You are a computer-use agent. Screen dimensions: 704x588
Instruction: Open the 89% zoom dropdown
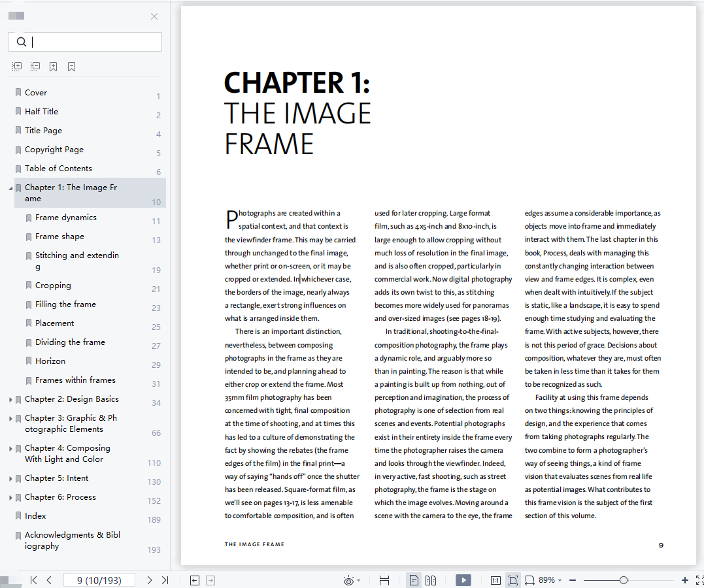point(550,580)
